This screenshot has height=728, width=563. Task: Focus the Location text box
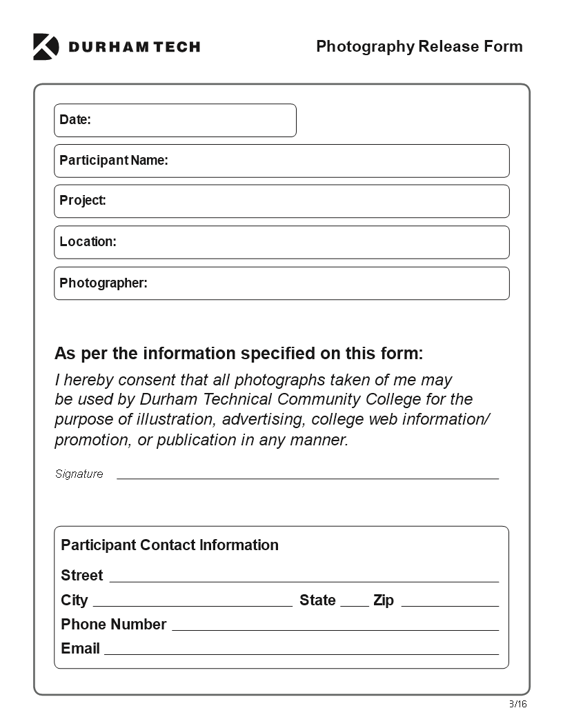[x=281, y=243]
